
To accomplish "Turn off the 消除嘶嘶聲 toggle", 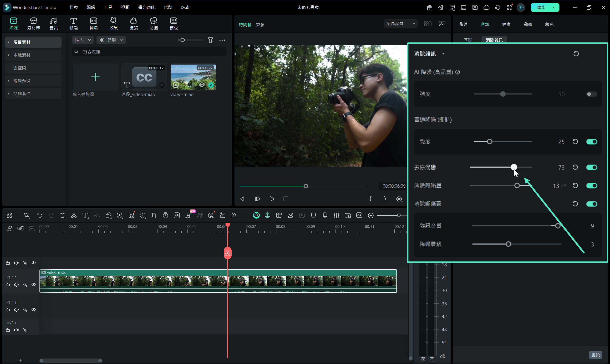I will [x=592, y=204].
